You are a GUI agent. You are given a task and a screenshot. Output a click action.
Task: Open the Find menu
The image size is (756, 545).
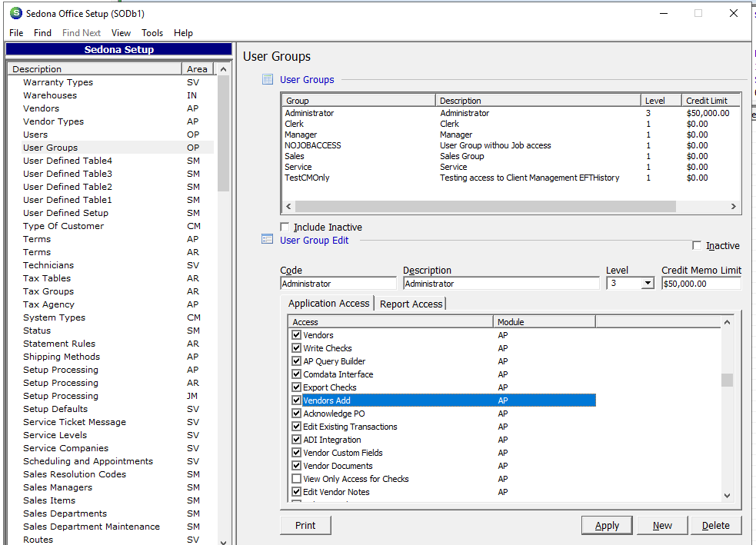42,33
